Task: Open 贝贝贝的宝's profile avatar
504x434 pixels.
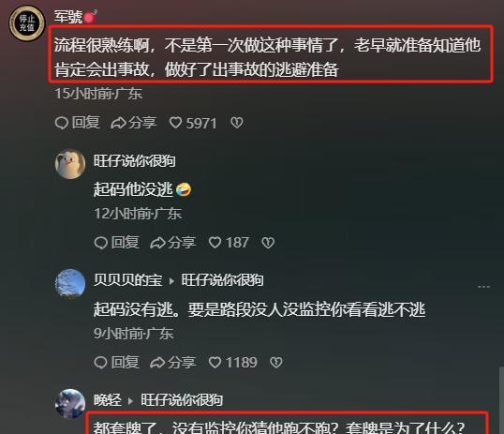Action: [x=70, y=284]
